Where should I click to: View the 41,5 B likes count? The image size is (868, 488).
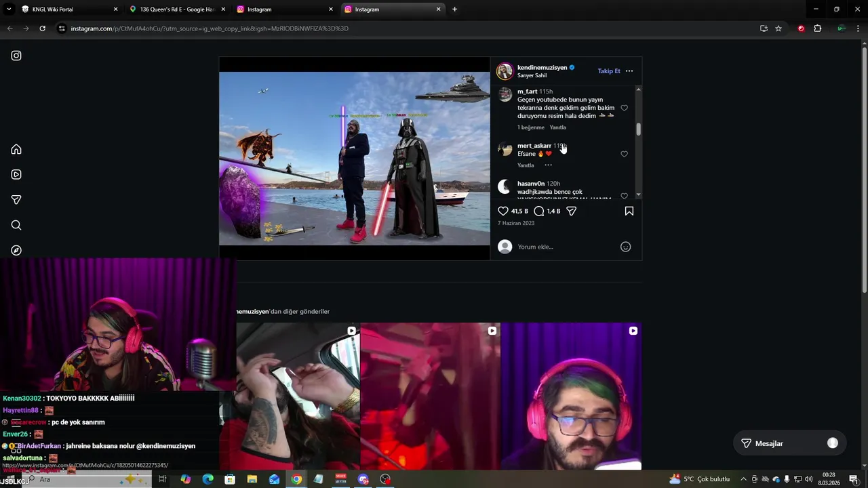click(x=519, y=211)
